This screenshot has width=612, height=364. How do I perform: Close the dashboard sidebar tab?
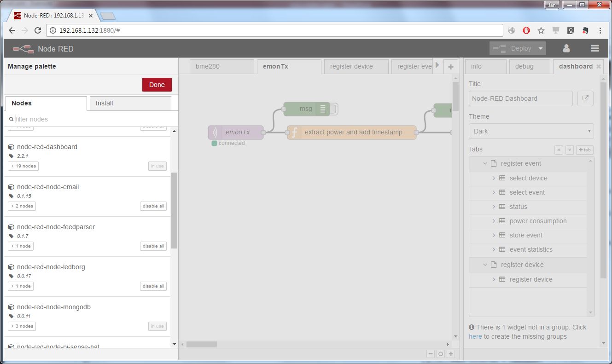(x=599, y=66)
